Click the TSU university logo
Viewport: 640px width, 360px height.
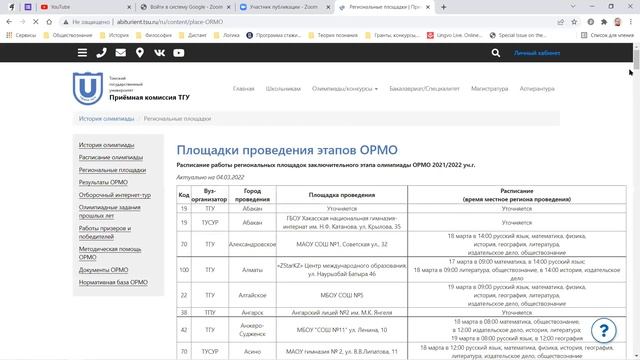tap(87, 88)
